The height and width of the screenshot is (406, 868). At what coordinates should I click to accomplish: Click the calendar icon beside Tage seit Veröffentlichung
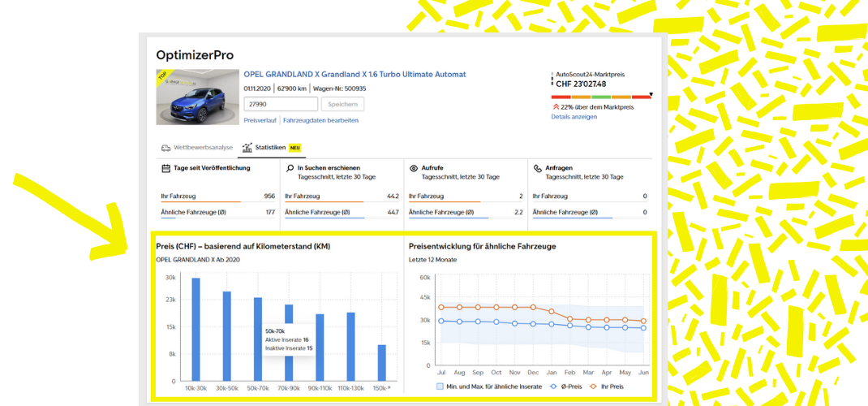point(165,168)
